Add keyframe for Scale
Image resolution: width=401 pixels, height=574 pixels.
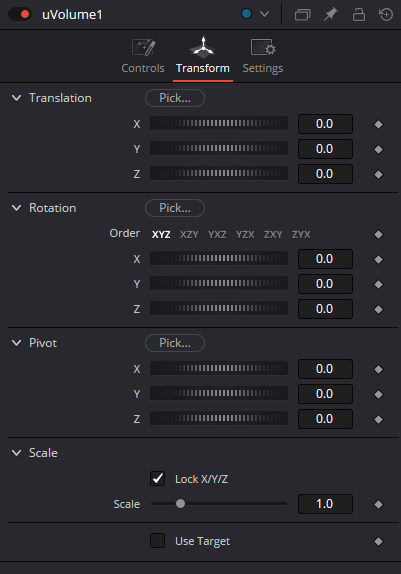378,504
